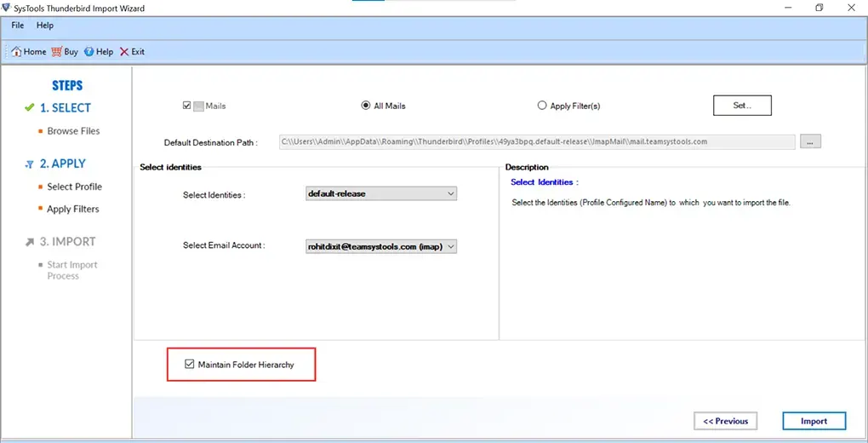The image size is (868, 443).
Task: Close the Thunderbird Import Wizard window
Action: click(x=851, y=7)
